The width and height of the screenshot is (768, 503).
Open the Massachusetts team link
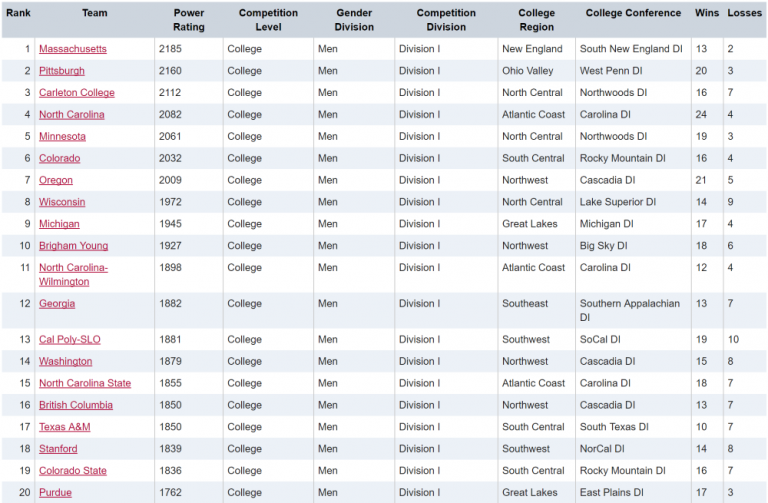coord(72,49)
